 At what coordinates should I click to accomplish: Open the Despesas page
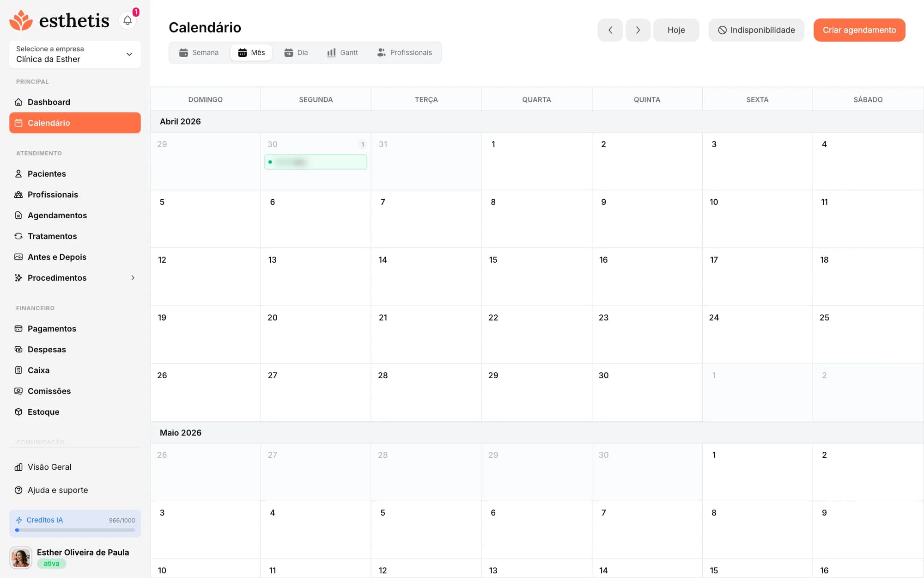(75, 350)
